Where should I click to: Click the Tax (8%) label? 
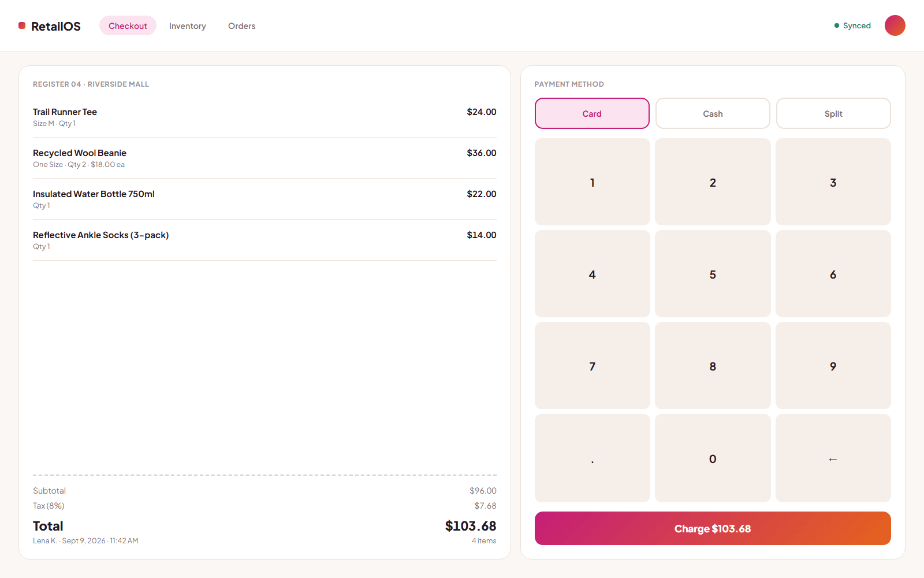49,506
